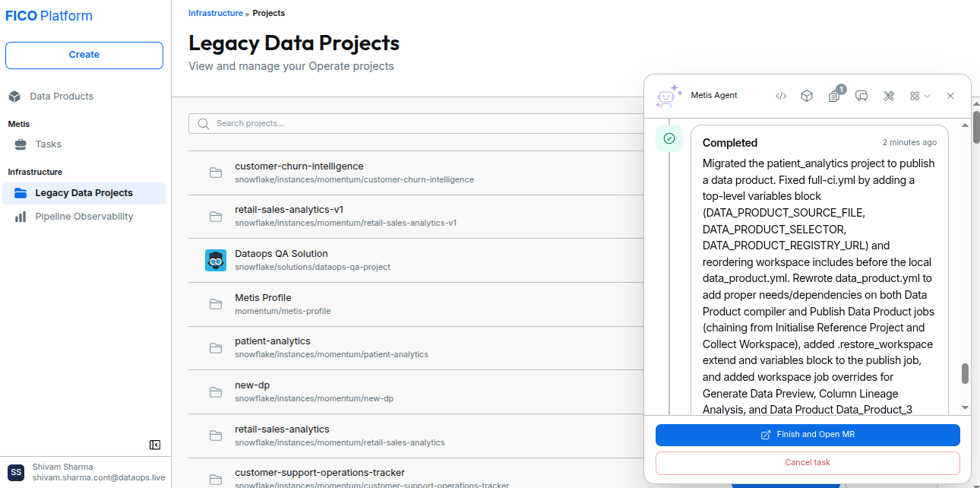This screenshot has width=980, height=488.
Task: Open the Metis Profile project
Action: pos(263,298)
